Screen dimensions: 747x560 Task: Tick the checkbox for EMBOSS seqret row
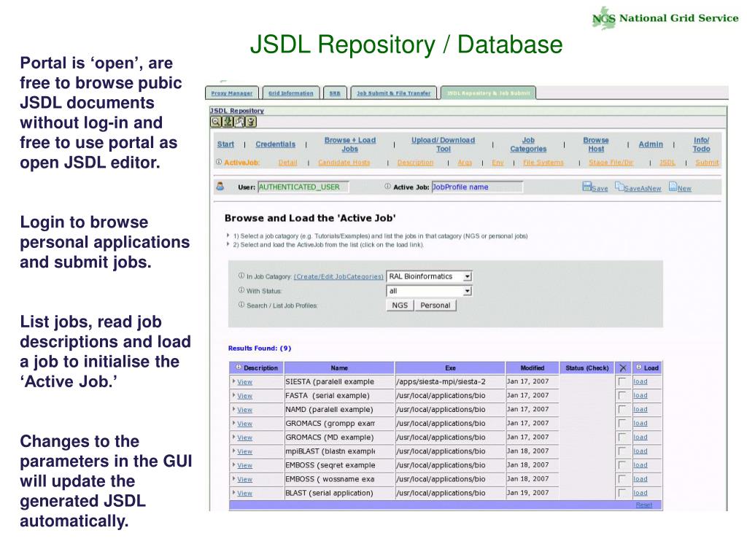click(622, 464)
